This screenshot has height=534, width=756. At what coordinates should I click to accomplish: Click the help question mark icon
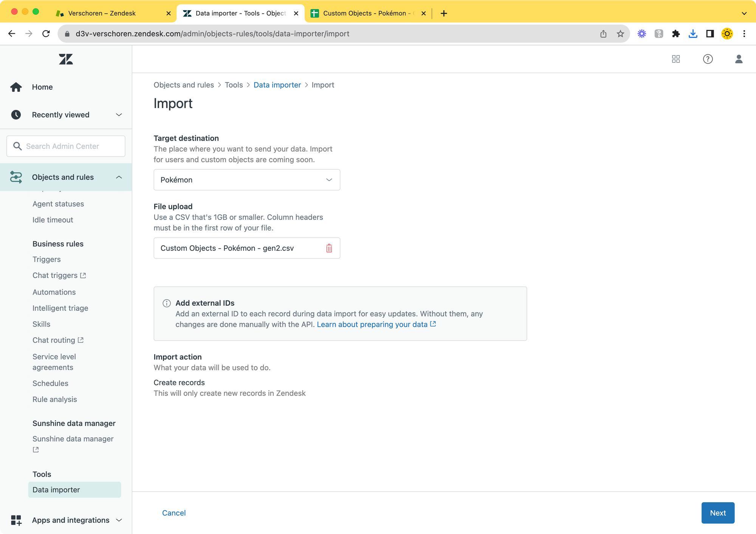(x=708, y=59)
